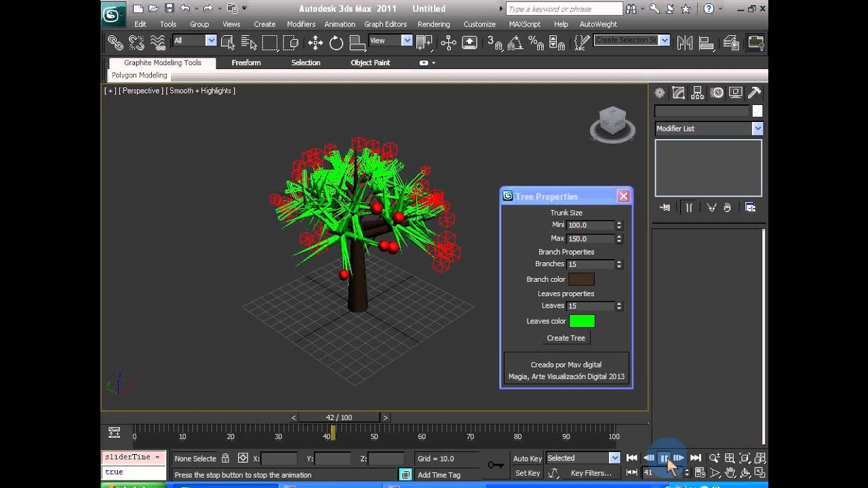Open the Branch color brown swatch

tap(581, 279)
